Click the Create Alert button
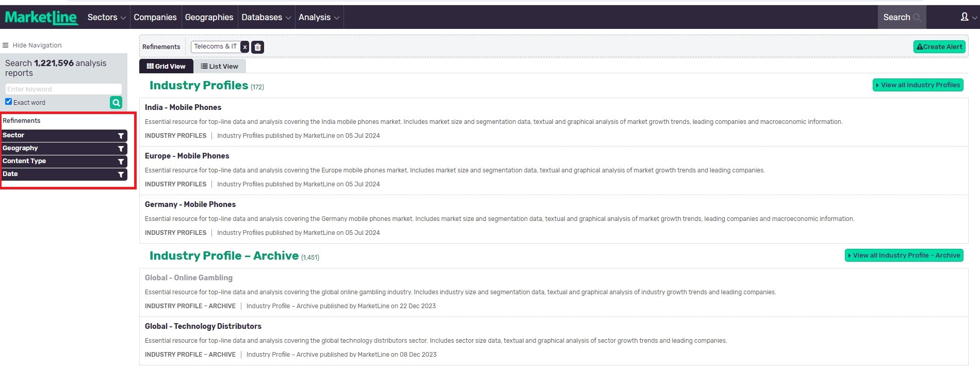The width and height of the screenshot is (980, 366). click(939, 46)
